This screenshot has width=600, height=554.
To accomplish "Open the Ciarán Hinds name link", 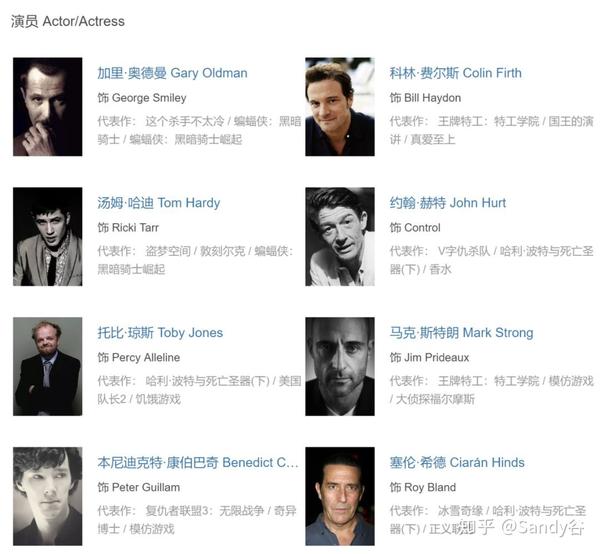I will coord(457,462).
